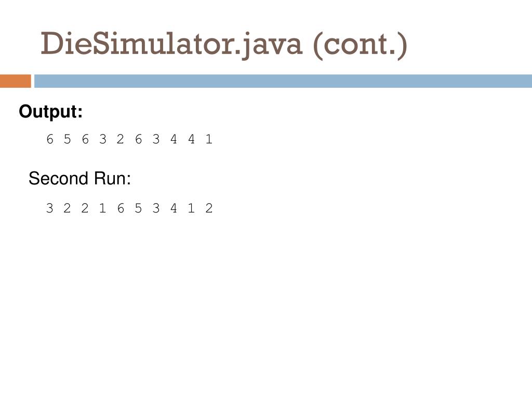532x399 pixels.
Task: Click first digit 6 in Output row
Action: (50, 139)
